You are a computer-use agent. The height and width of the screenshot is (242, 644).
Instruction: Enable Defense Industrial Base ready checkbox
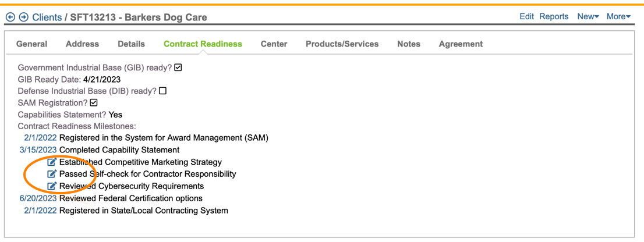[x=163, y=91]
